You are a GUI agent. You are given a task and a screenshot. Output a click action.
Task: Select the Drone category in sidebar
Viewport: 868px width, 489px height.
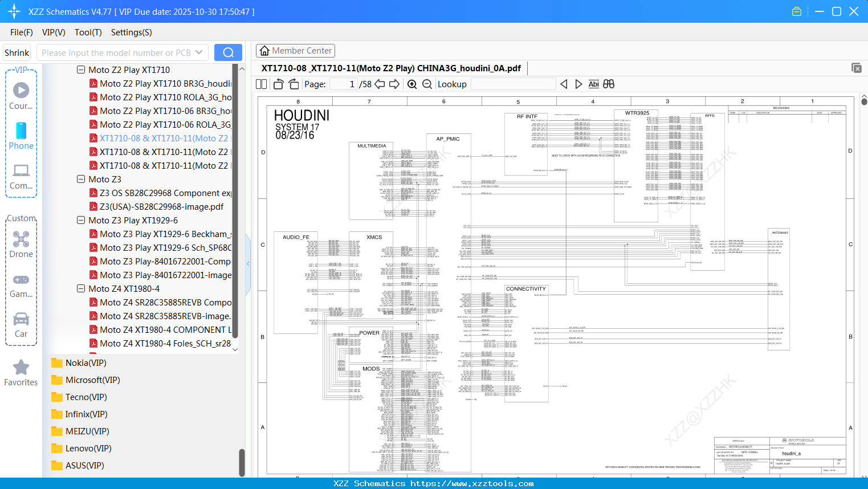[21, 244]
